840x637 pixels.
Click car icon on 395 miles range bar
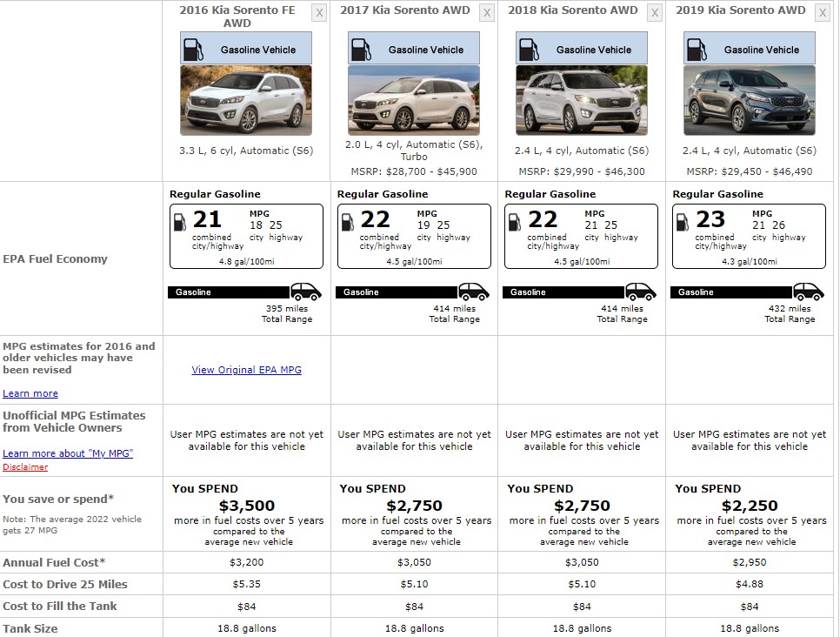click(x=306, y=292)
